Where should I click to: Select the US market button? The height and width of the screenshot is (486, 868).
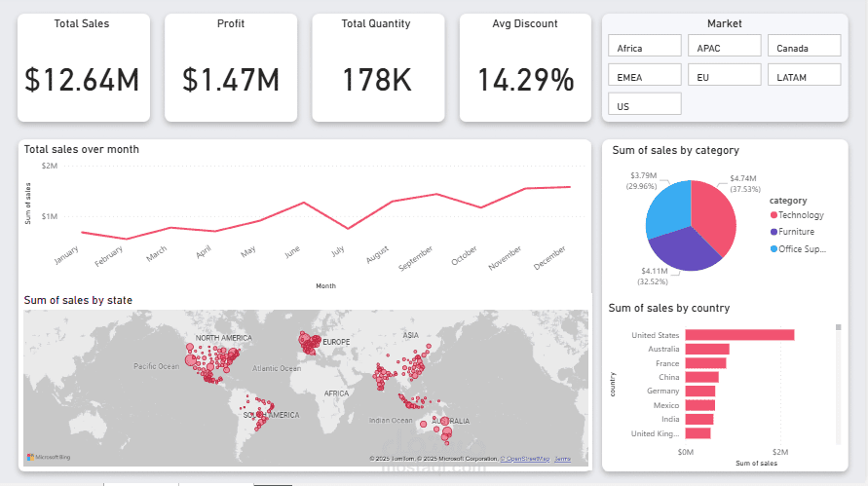click(644, 104)
